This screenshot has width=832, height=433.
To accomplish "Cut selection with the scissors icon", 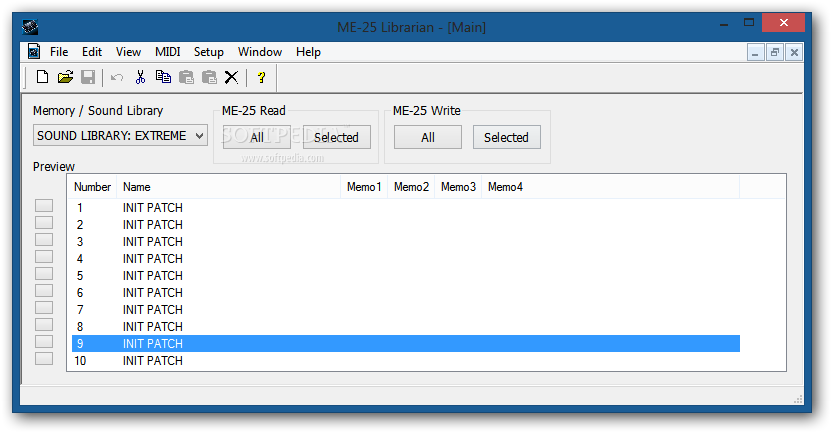I will pyautogui.click(x=140, y=77).
